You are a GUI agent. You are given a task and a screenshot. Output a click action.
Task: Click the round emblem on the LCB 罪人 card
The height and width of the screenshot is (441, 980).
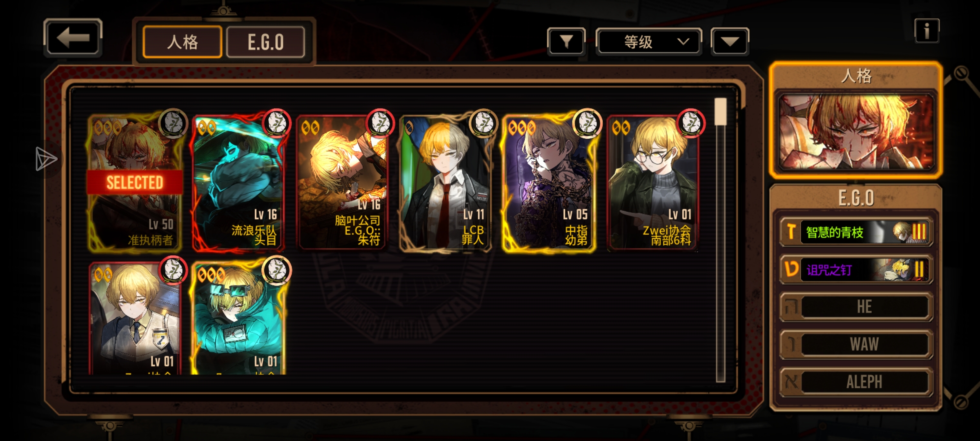[483, 123]
